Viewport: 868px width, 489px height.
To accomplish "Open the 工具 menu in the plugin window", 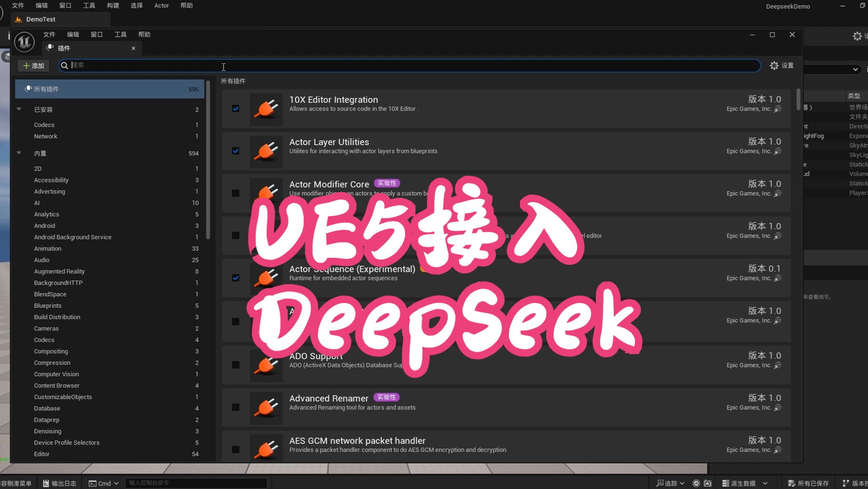I will coord(120,34).
